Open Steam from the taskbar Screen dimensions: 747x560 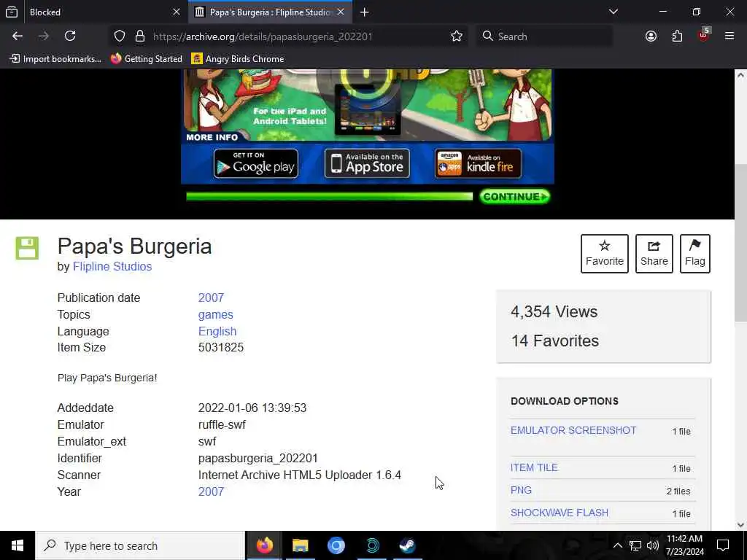407,545
